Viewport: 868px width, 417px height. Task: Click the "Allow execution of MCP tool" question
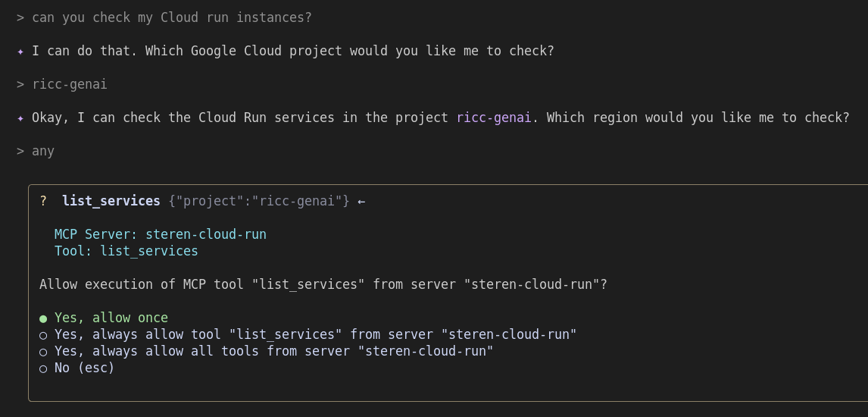[x=323, y=284]
